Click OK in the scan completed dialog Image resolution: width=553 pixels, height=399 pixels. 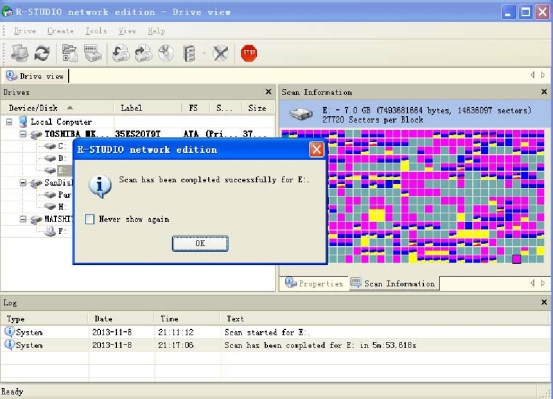point(200,243)
